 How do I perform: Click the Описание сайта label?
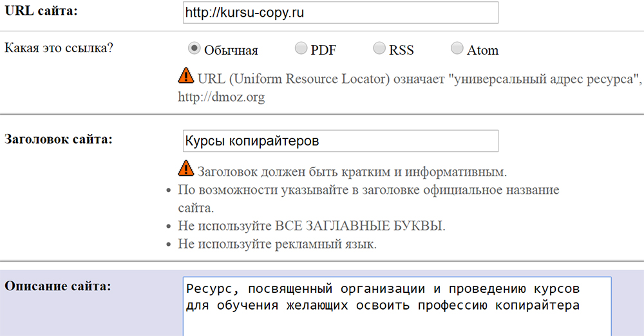coord(57,285)
